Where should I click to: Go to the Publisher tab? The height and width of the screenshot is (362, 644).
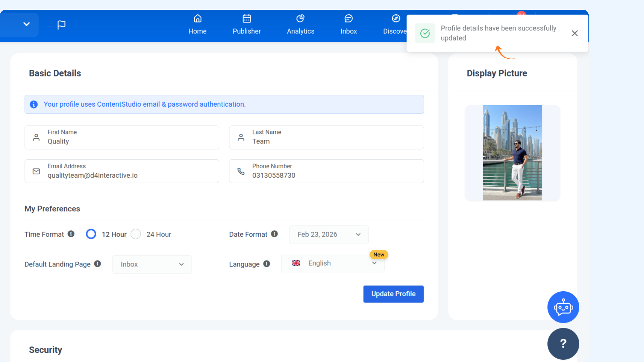(x=247, y=25)
